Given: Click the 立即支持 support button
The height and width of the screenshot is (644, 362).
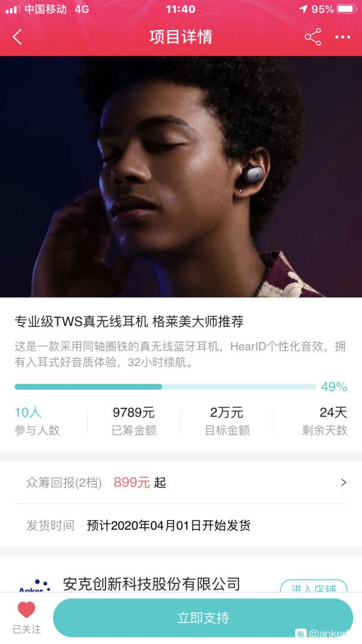Looking at the screenshot, I should pyautogui.click(x=203, y=618).
